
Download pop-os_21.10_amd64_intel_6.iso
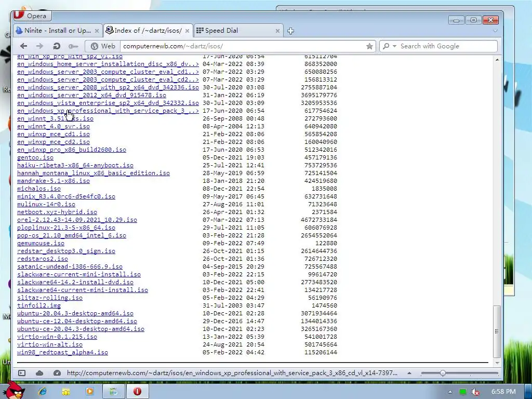(72, 235)
